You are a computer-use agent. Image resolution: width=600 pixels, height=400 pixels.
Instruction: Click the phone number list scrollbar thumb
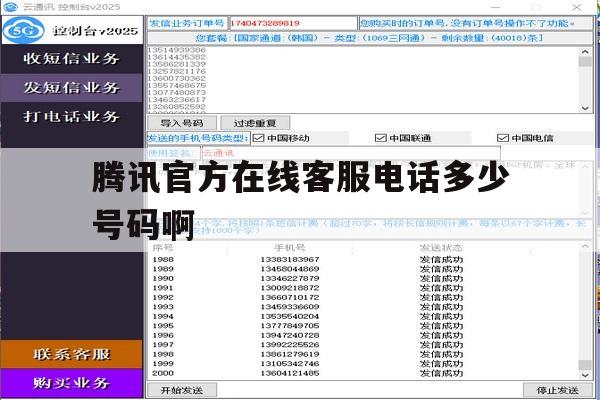pyautogui.click(x=585, y=62)
